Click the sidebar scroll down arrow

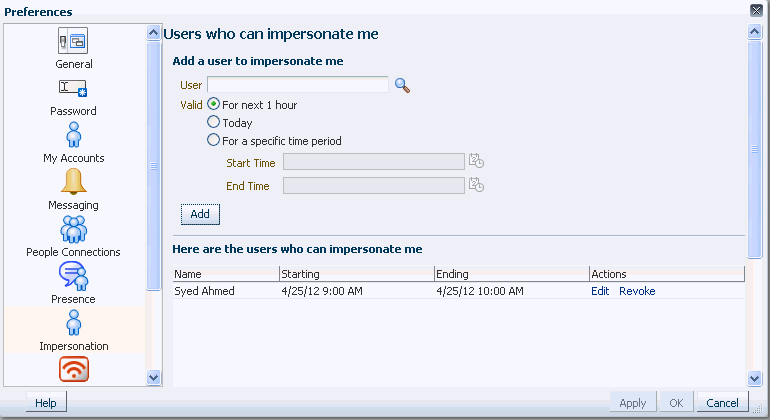click(154, 377)
